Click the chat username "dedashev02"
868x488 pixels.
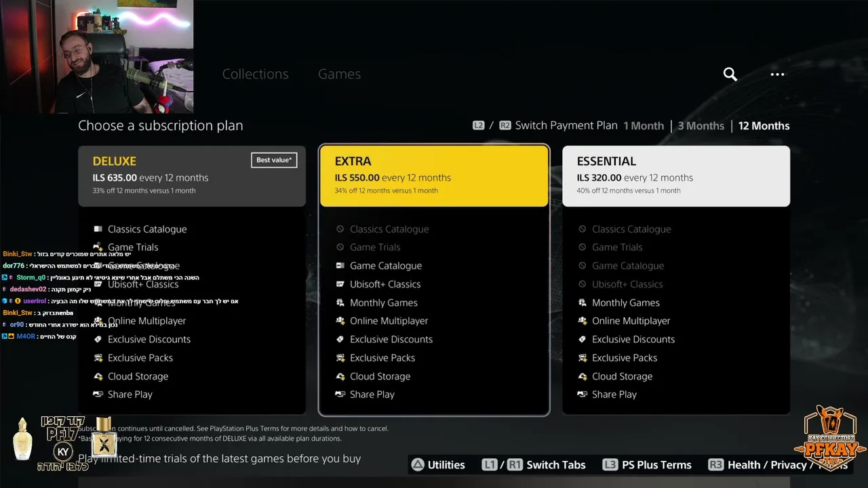[x=28, y=289]
